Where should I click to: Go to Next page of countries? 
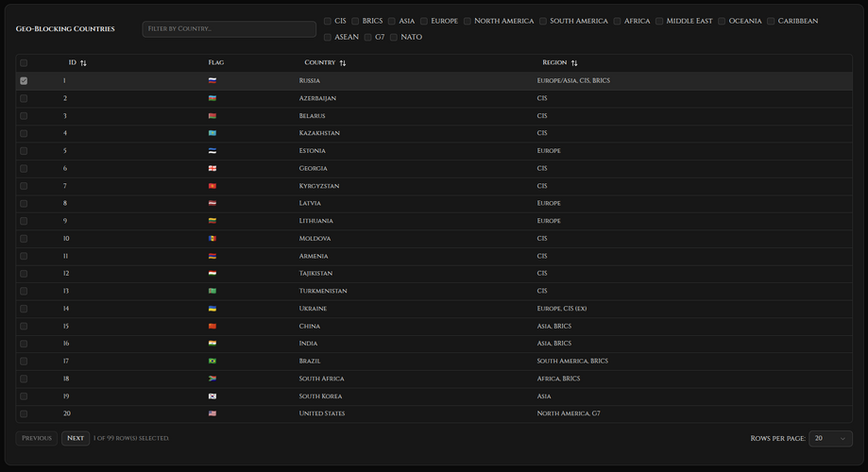pyautogui.click(x=76, y=438)
